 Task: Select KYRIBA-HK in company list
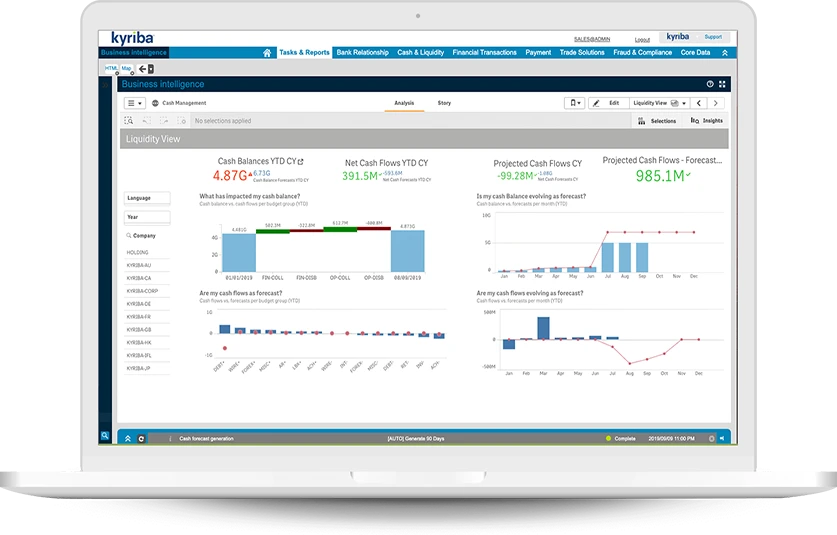pyautogui.click(x=147, y=342)
